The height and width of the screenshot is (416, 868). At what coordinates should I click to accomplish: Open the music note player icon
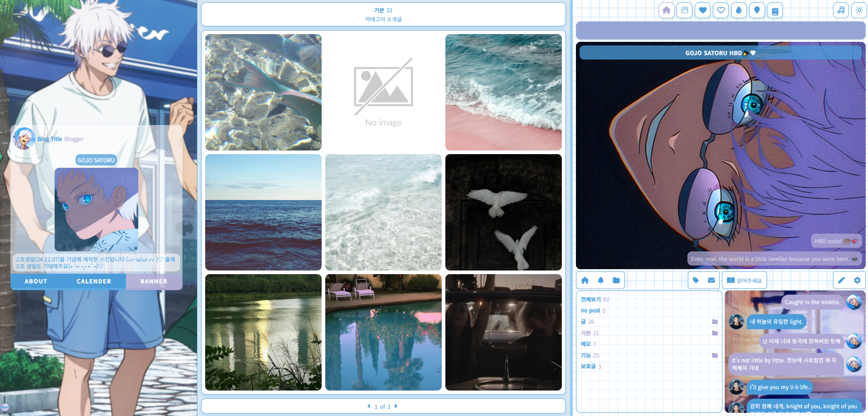(x=841, y=10)
